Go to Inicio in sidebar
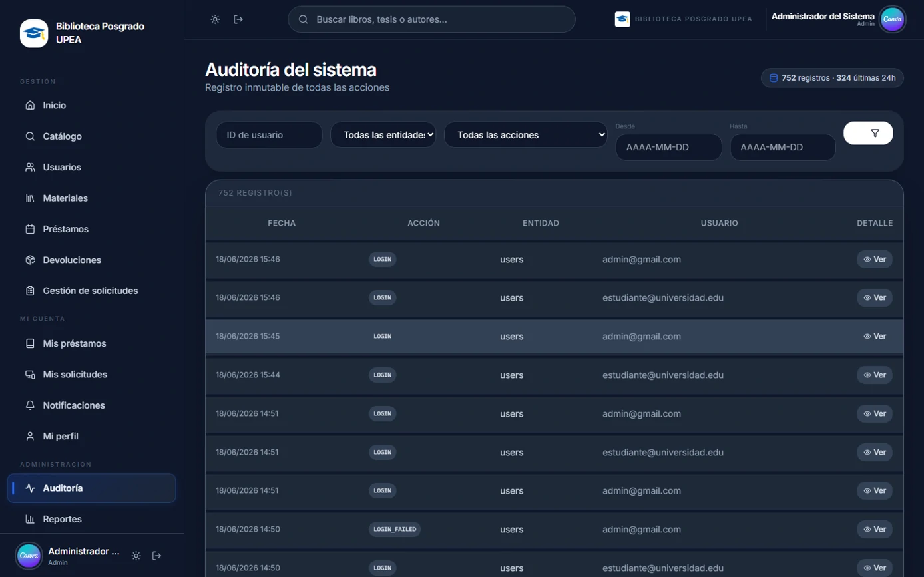The height and width of the screenshot is (577, 924). click(92, 105)
